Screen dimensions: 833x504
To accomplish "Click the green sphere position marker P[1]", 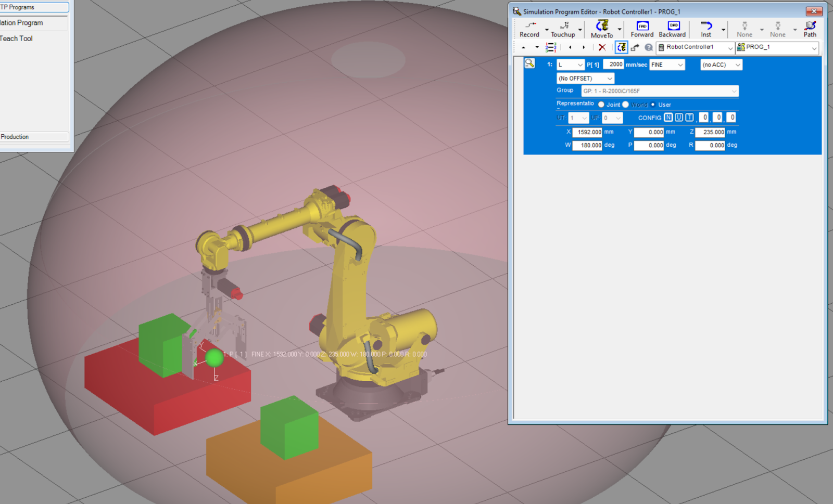I will pos(214,358).
